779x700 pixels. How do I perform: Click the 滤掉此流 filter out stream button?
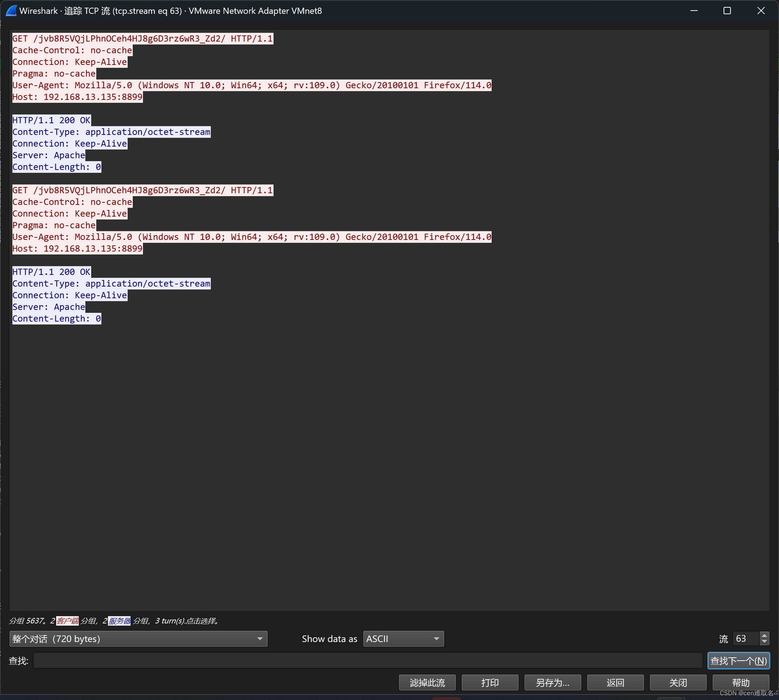pyautogui.click(x=427, y=683)
